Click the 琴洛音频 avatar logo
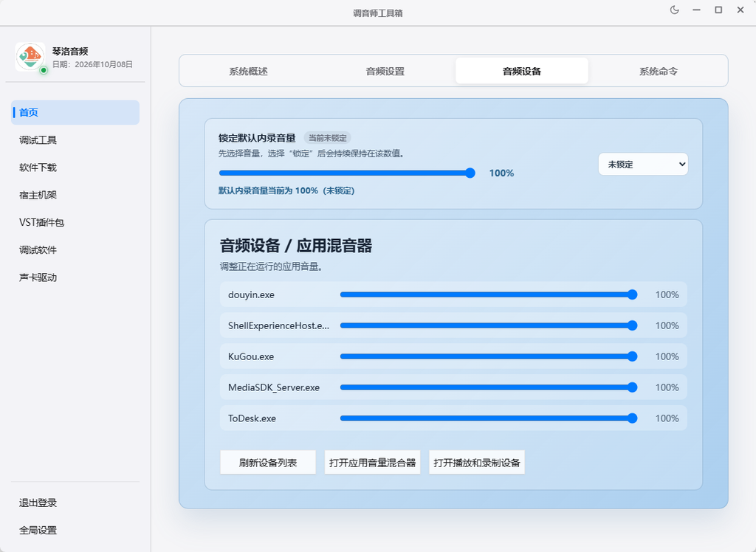 [x=30, y=56]
